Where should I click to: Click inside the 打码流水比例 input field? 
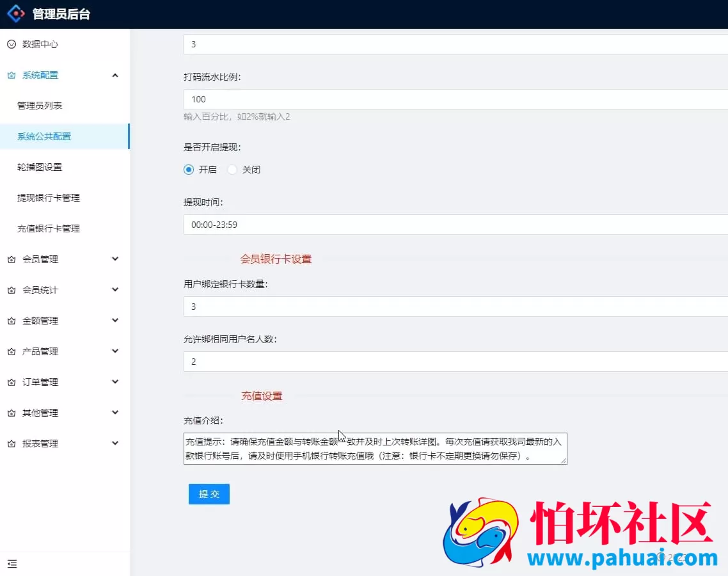coord(384,99)
